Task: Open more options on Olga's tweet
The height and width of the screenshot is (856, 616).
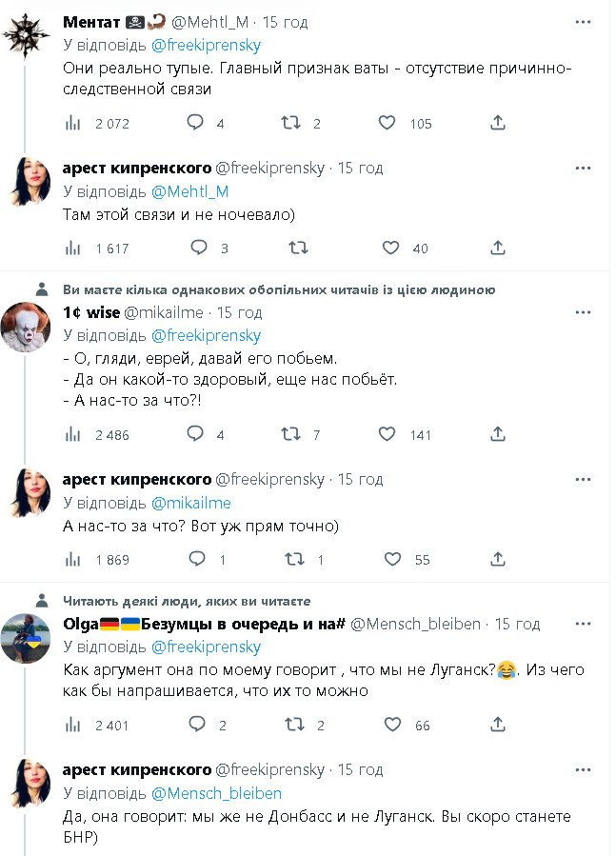Action: [x=582, y=624]
